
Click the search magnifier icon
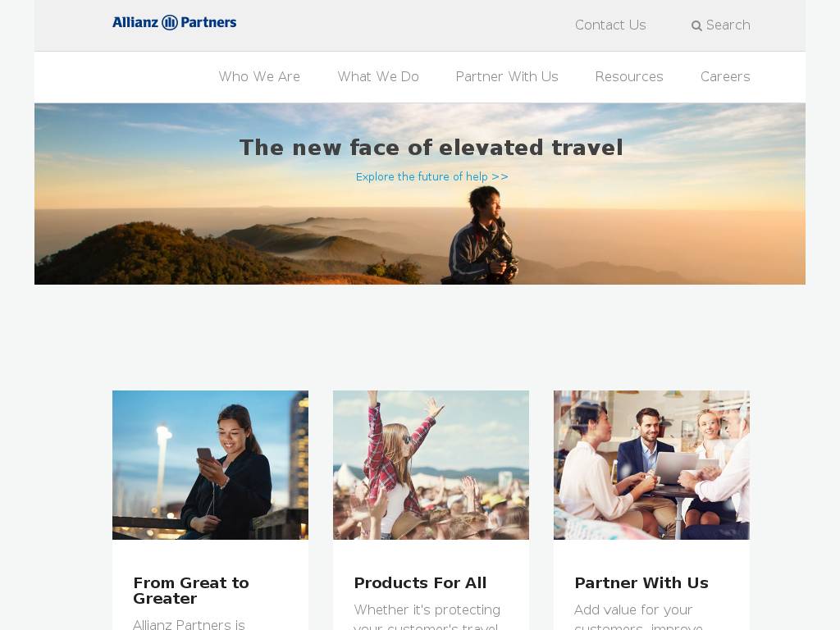coord(696,25)
